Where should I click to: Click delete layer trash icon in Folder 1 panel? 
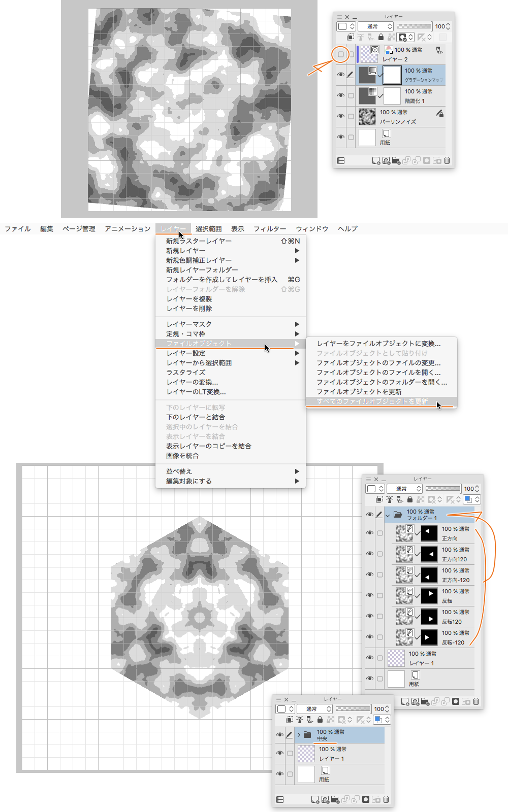tap(476, 701)
